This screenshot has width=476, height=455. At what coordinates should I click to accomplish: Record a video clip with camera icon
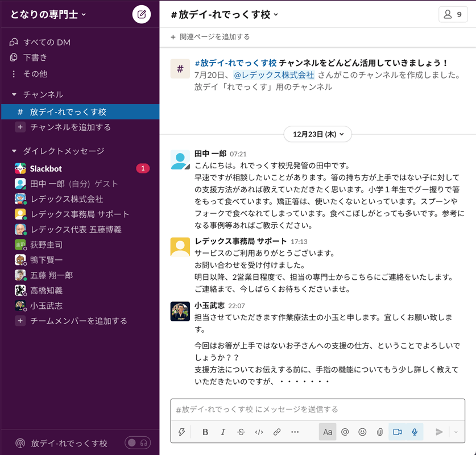point(398,432)
